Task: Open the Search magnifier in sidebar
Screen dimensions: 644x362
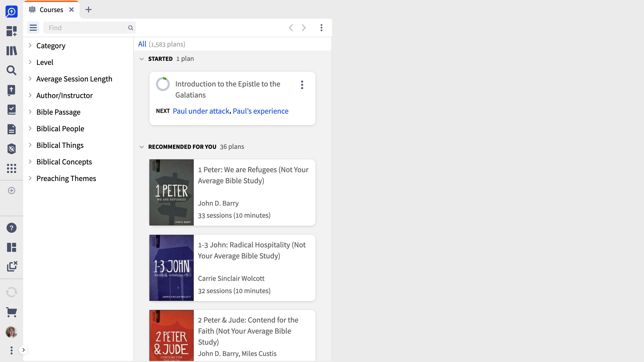Action: [x=12, y=70]
